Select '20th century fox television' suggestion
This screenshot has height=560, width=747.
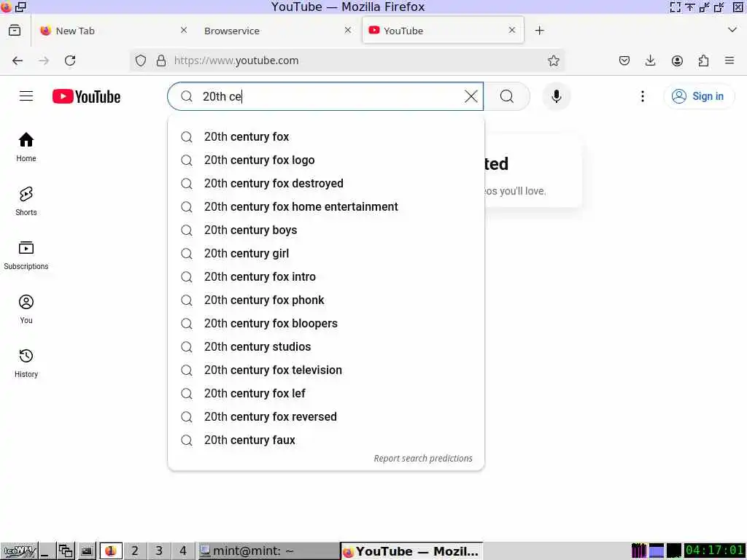[x=326, y=370]
